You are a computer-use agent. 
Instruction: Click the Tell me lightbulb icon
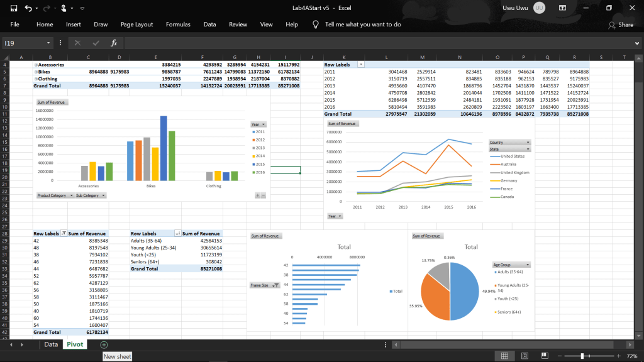(316, 25)
